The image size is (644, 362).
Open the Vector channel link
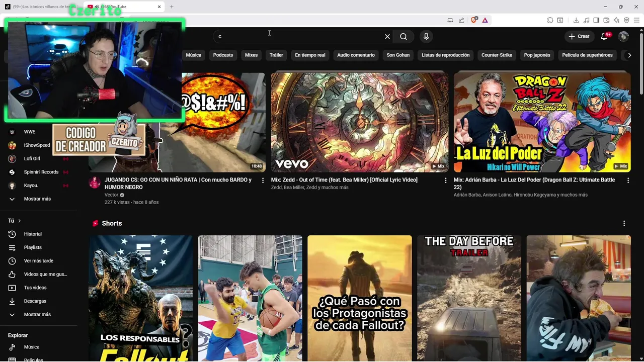[x=111, y=195]
